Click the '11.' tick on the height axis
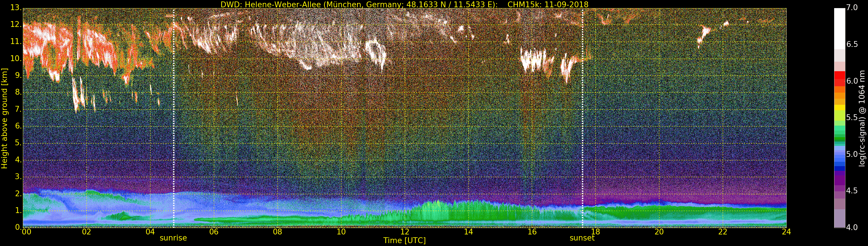The height and width of the screenshot is (246, 868). tap(16, 41)
